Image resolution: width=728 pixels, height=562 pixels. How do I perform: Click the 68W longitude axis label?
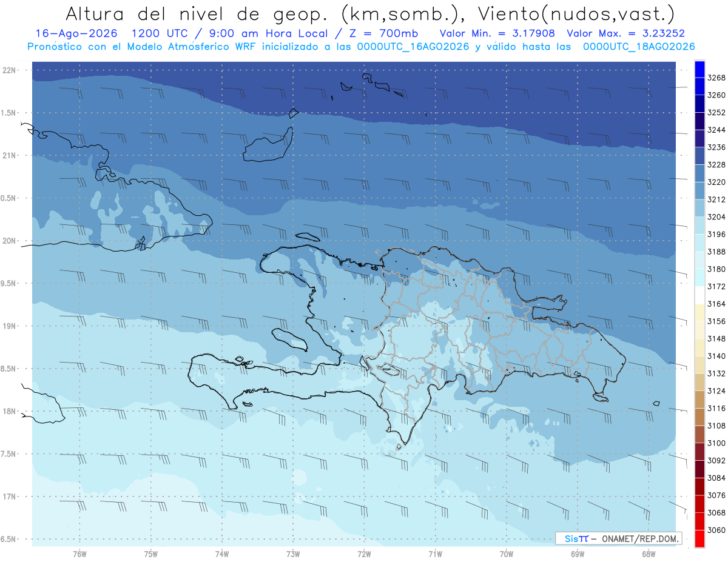649,554
